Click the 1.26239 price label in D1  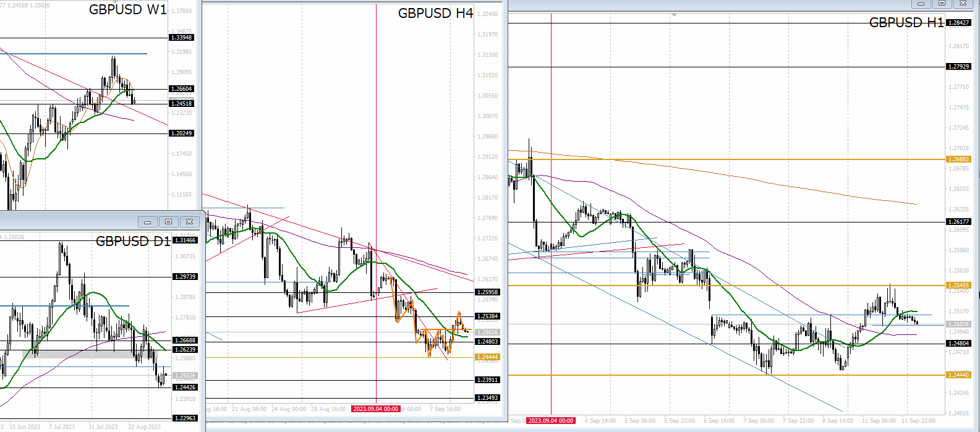click(185, 350)
